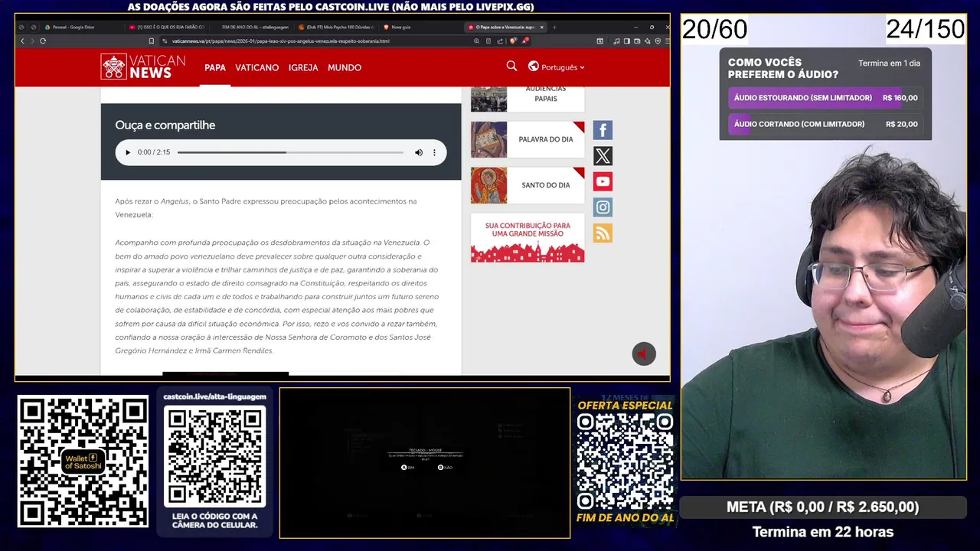Open audio player three-dot options menu

(x=434, y=152)
